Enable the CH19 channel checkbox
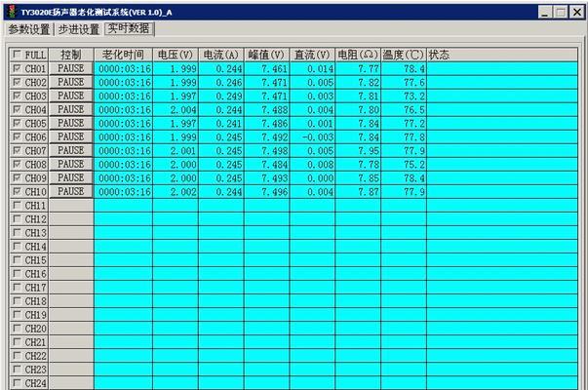This screenshot has height=390, width=588. point(17,315)
